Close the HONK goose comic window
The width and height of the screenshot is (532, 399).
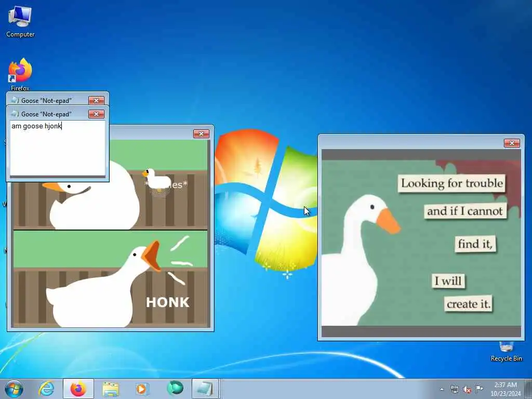tap(201, 134)
